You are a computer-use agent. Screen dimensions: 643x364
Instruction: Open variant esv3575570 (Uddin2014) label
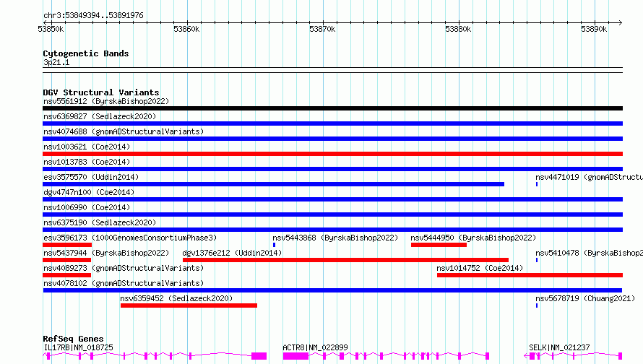point(92,177)
